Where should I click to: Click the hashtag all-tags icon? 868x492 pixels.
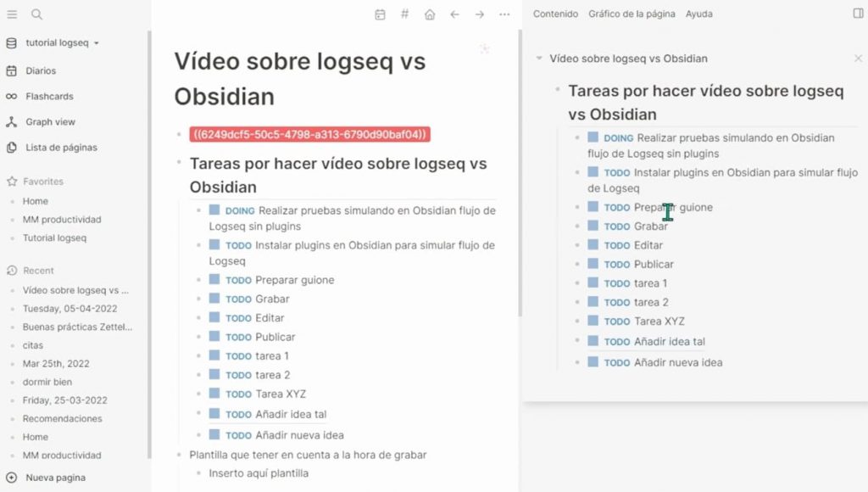pos(404,14)
